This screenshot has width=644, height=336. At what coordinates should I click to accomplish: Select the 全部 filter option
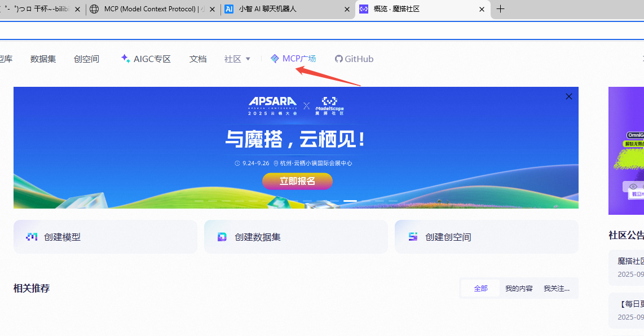click(480, 288)
